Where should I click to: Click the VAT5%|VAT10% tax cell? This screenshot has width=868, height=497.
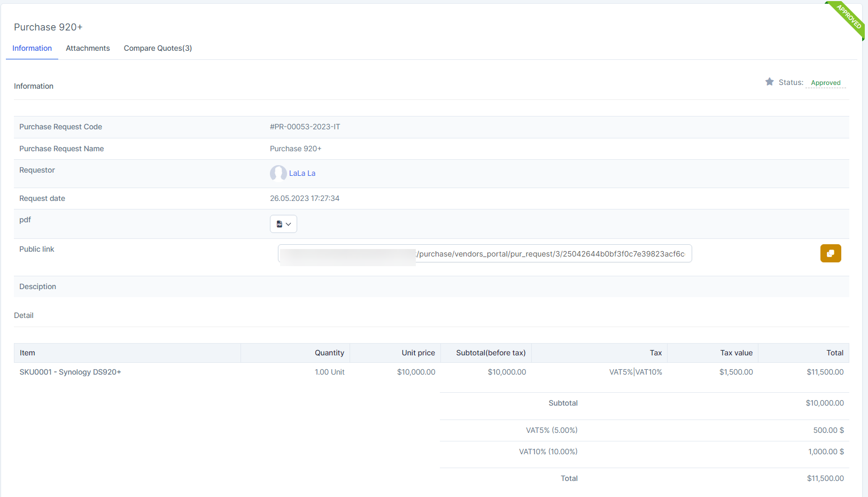(x=635, y=372)
